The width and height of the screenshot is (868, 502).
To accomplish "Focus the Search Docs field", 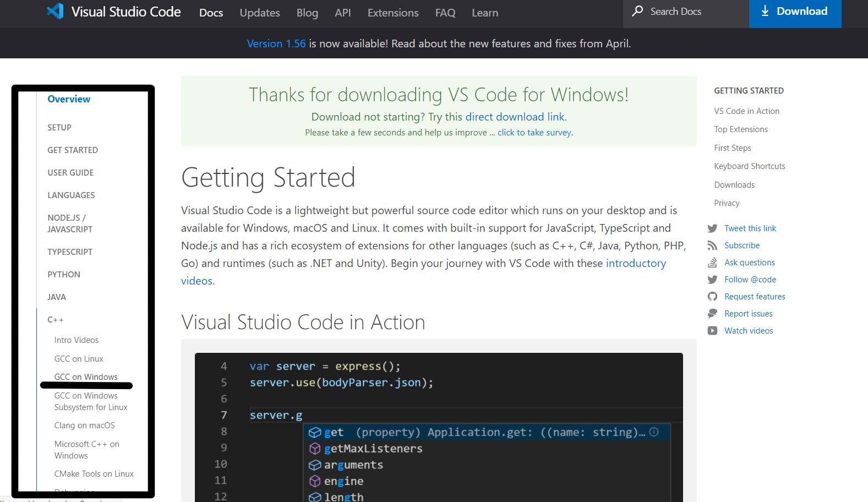I will tap(686, 13).
